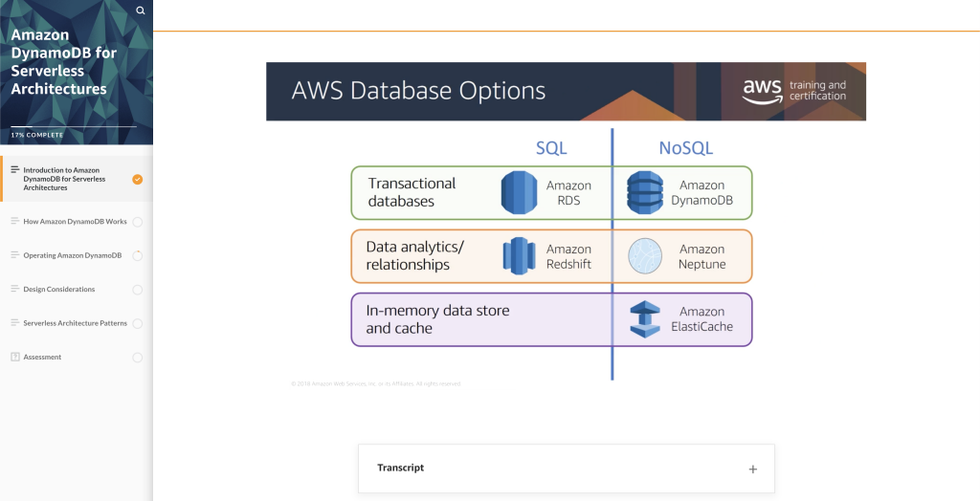
Task: Click the Transcript panel heading
Action: click(400, 468)
